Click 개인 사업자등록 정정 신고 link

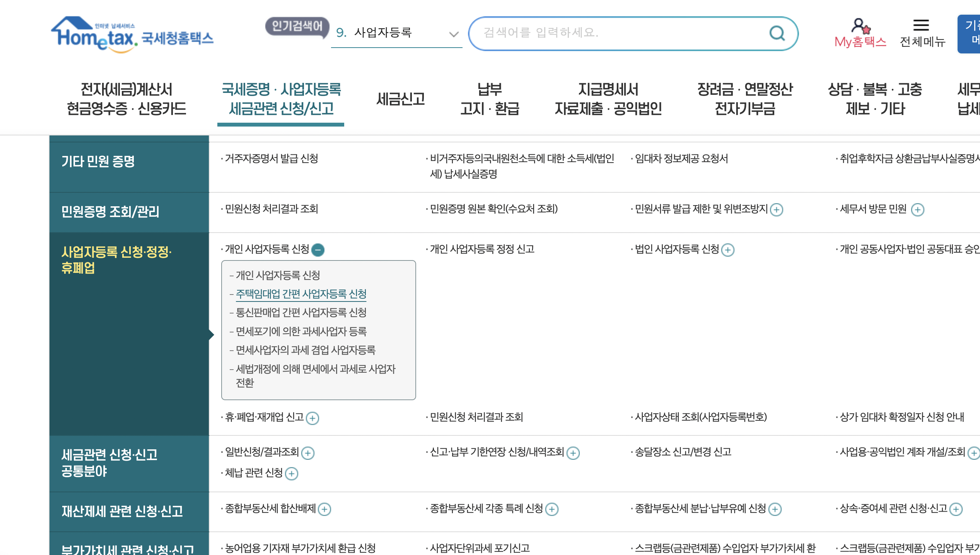click(482, 249)
